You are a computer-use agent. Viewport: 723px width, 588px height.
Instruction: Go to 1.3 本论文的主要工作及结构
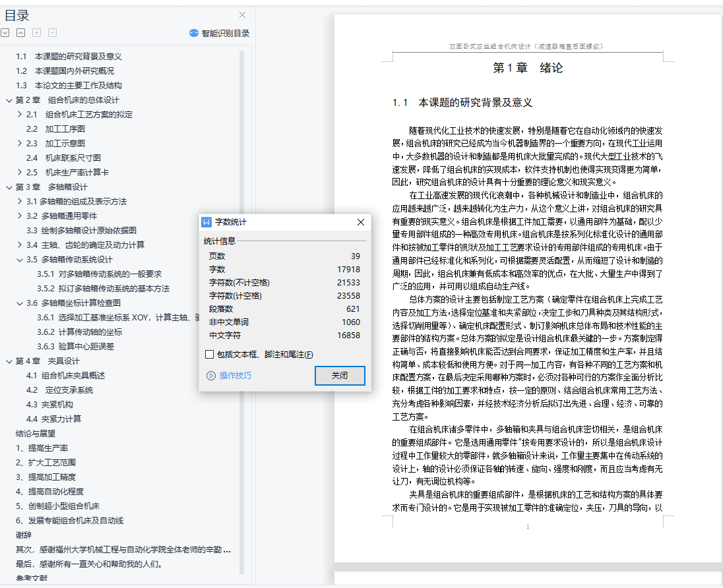[x=69, y=85]
